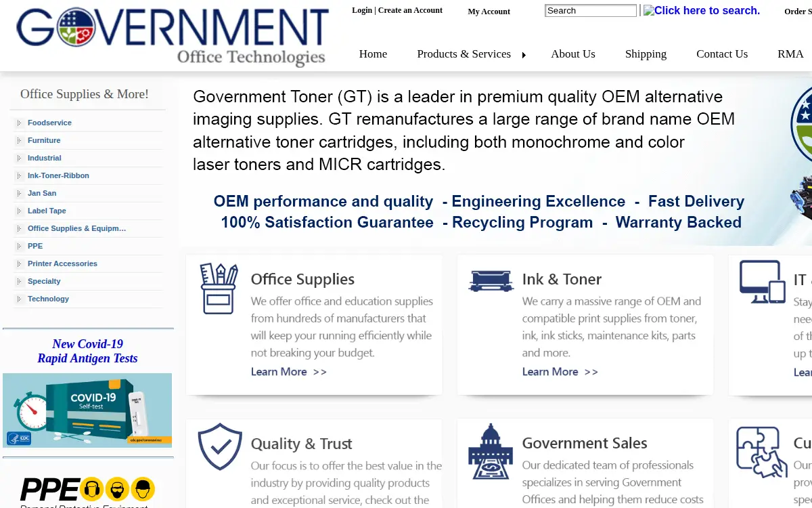The width and height of the screenshot is (812, 508).
Task: Click the Login link
Action: pyautogui.click(x=362, y=10)
